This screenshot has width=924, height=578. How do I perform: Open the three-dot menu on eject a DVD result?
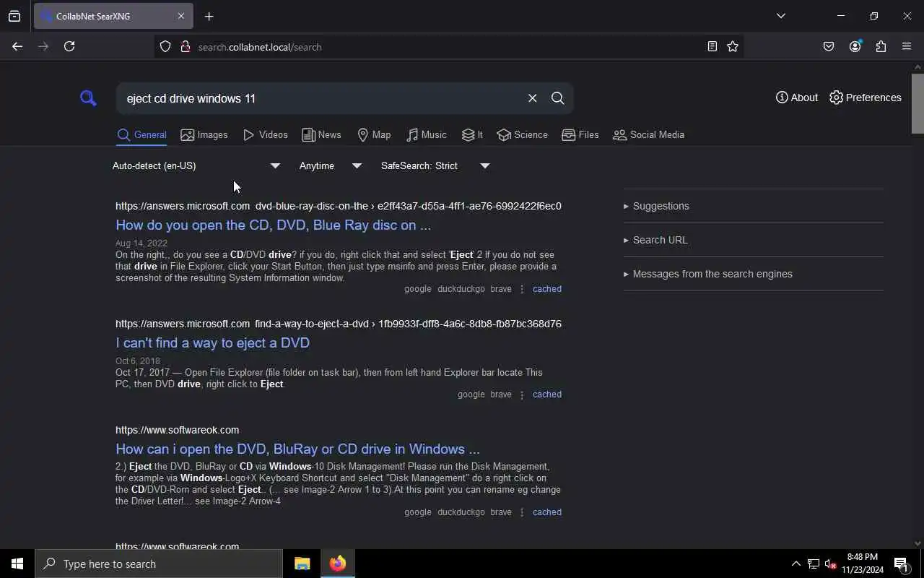(522, 394)
